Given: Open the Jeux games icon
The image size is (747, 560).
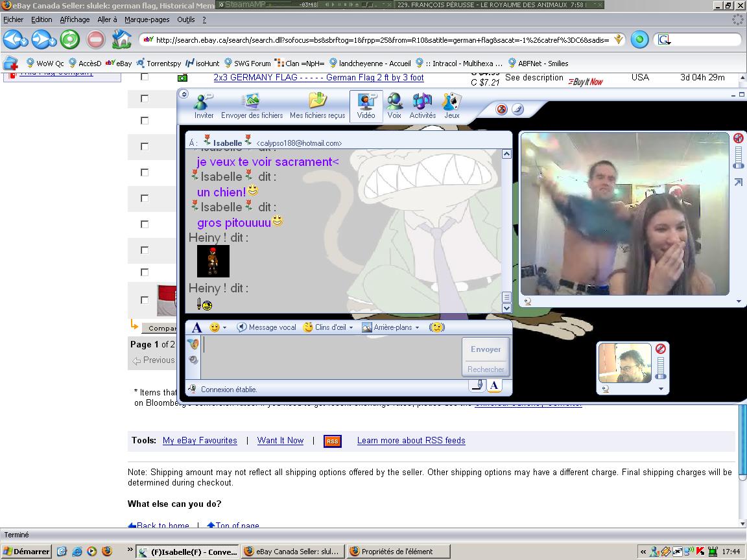Looking at the screenshot, I should point(451,106).
